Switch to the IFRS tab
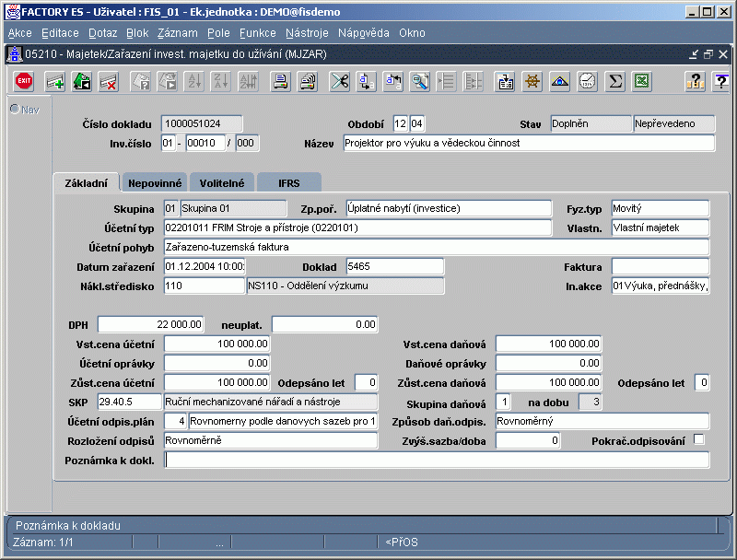 click(x=289, y=183)
